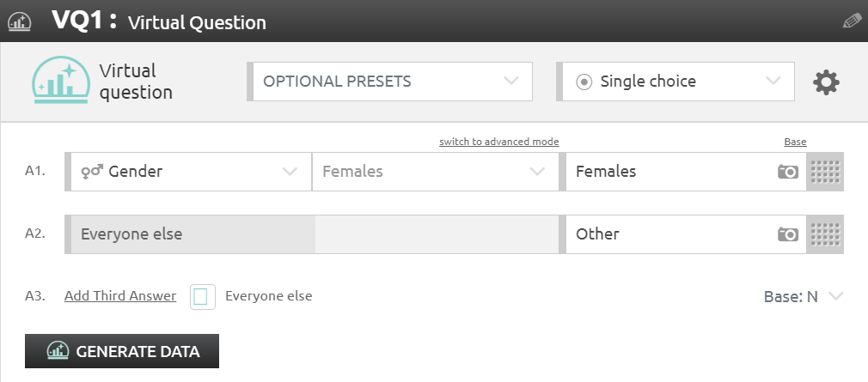
Task: Click the Other answer label field
Action: point(670,234)
